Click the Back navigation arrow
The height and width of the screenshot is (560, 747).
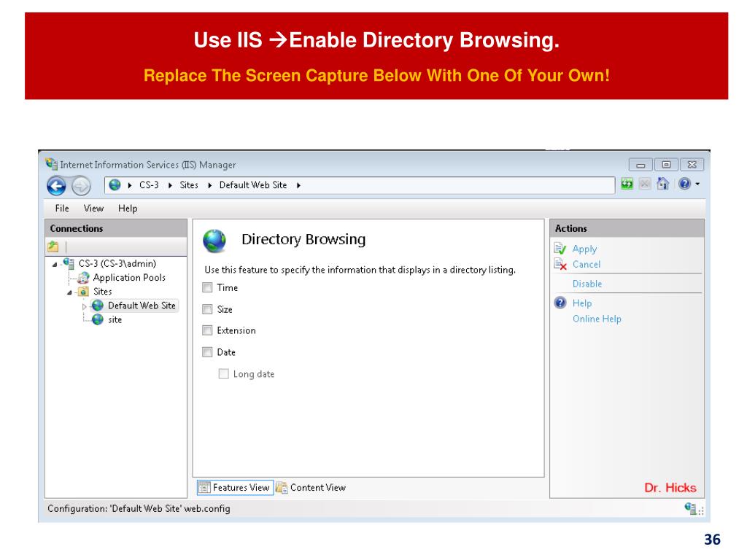pyautogui.click(x=56, y=186)
